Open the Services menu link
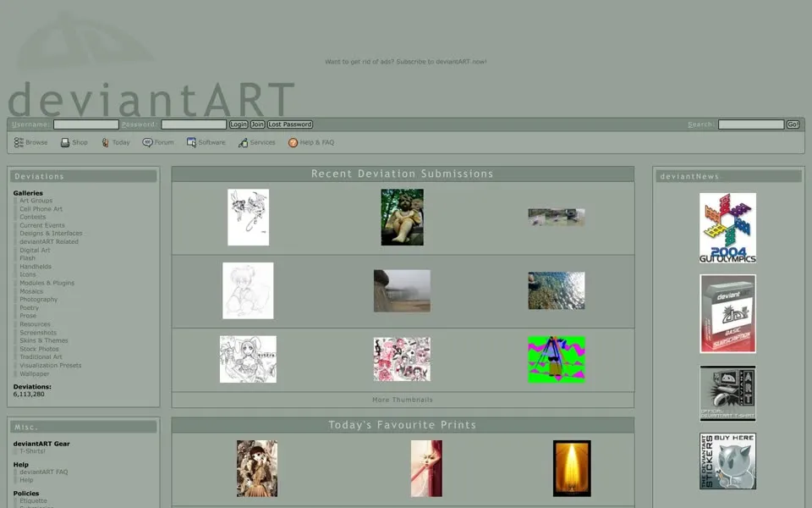Viewport: 812px width, 508px height. 262,142
